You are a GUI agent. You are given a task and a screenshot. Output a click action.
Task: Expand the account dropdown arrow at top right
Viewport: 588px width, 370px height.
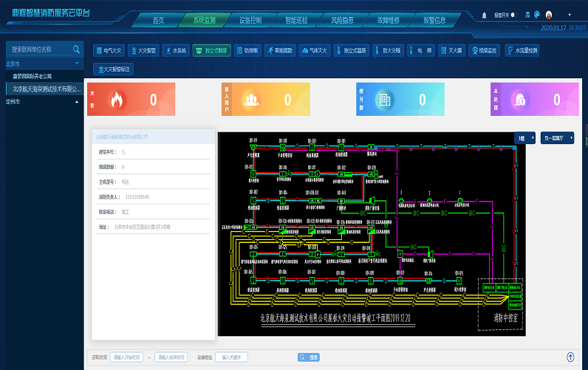(x=570, y=15)
